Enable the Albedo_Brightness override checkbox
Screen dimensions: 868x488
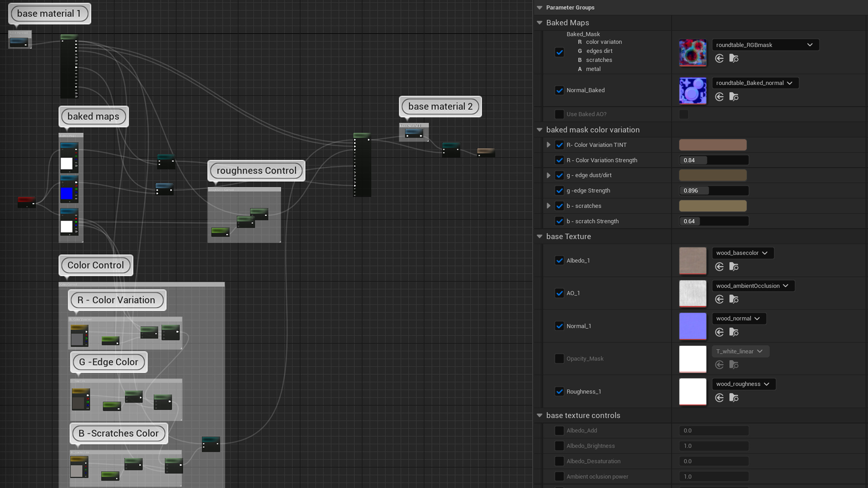coord(559,446)
